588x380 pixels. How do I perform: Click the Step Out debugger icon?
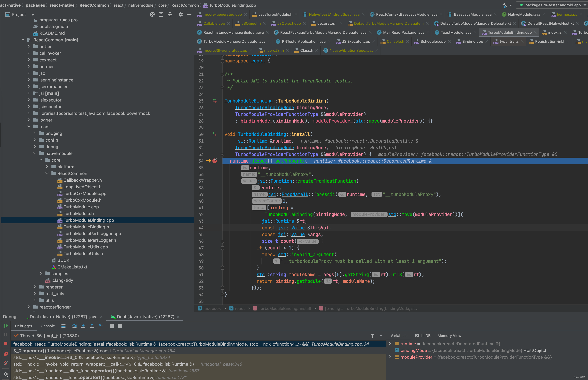(92, 326)
